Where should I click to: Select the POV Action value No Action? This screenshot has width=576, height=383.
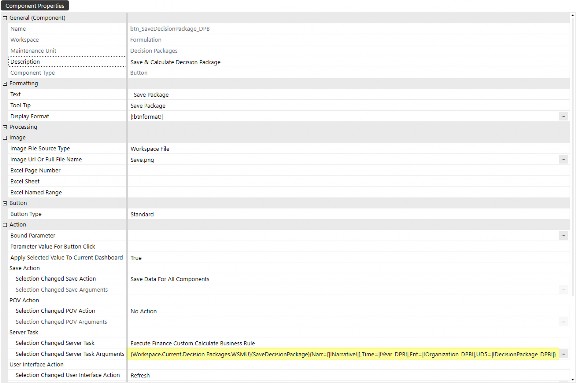coord(144,311)
